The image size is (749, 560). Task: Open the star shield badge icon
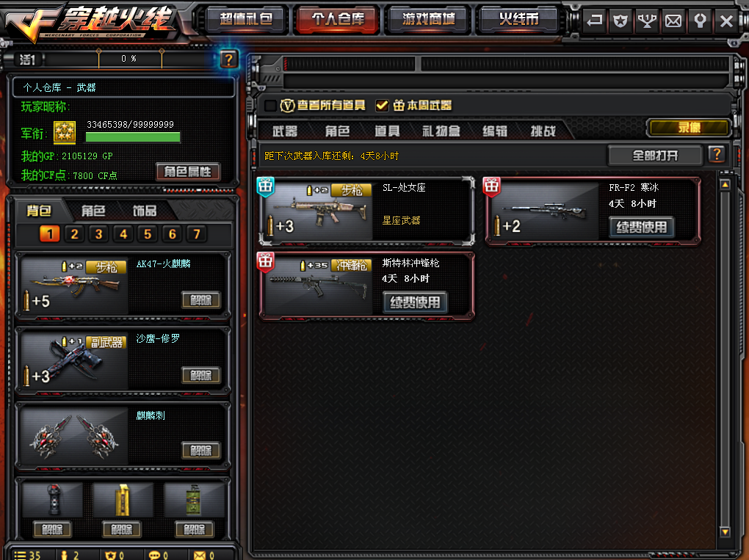[x=620, y=21]
